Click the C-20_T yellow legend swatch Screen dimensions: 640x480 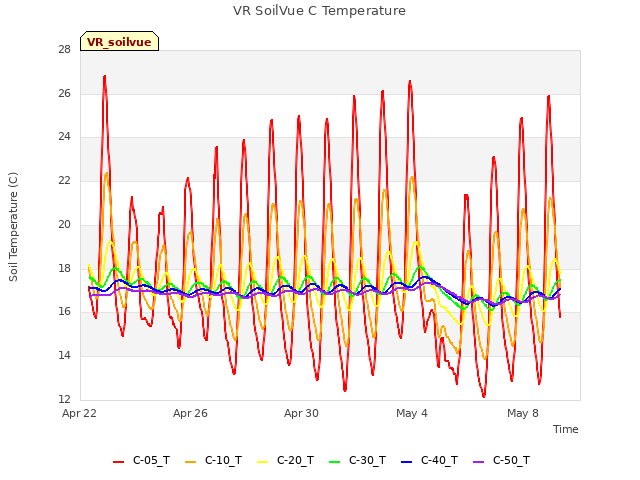click(x=262, y=462)
